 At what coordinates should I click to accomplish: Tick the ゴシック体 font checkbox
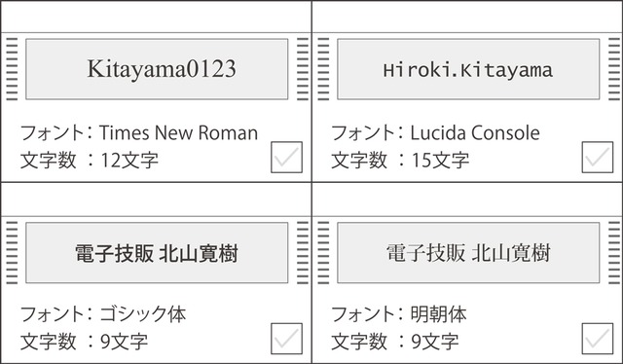(286, 339)
